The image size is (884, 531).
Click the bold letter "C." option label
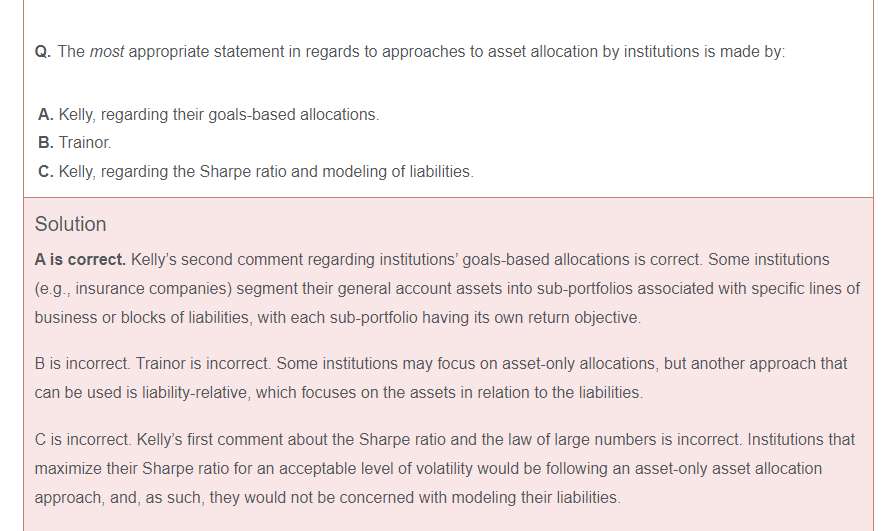[x=46, y=171]
